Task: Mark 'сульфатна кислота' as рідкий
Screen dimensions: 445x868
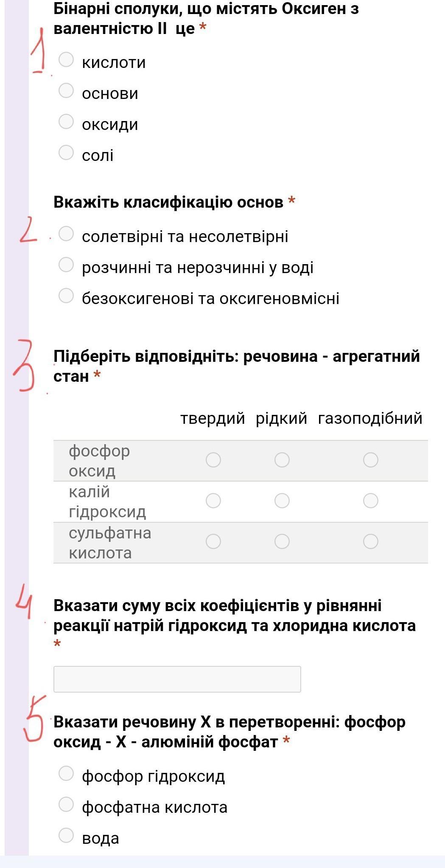Action: (x=282, y=541)
